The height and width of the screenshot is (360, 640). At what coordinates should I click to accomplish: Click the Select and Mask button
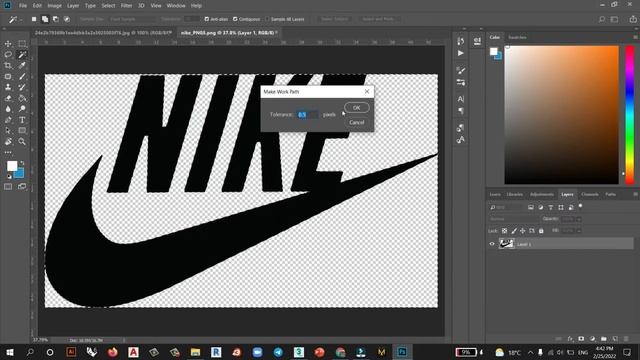point(378,19)
